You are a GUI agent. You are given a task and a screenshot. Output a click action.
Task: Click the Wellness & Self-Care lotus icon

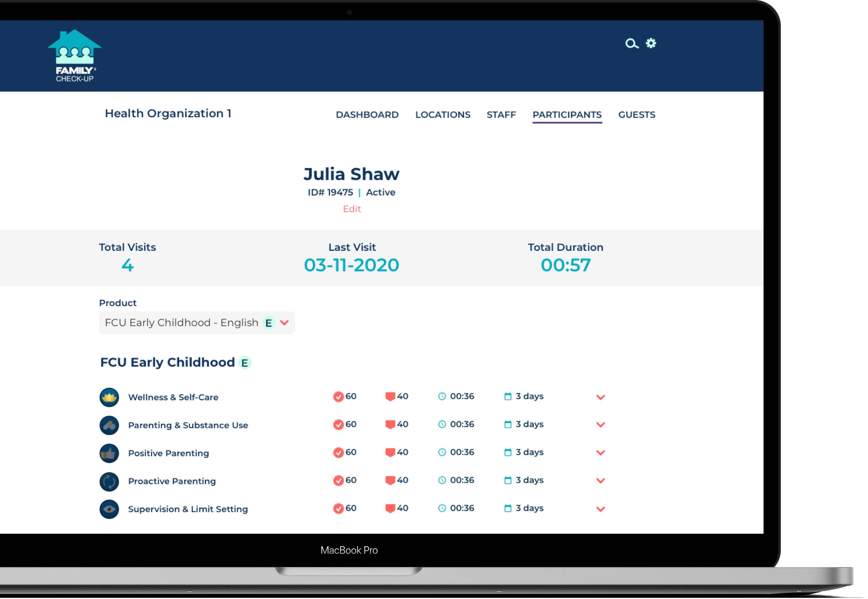(109, 397)
